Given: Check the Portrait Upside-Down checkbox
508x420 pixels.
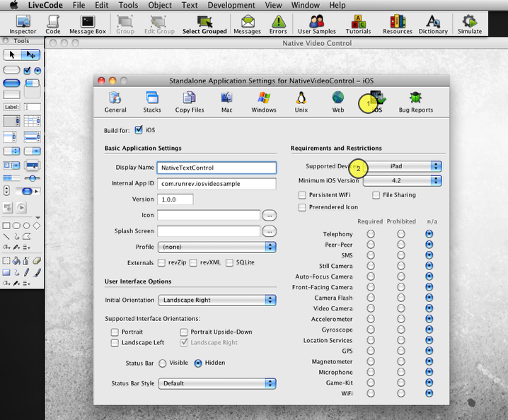Looking at the screenshot, I should [184, 332].
